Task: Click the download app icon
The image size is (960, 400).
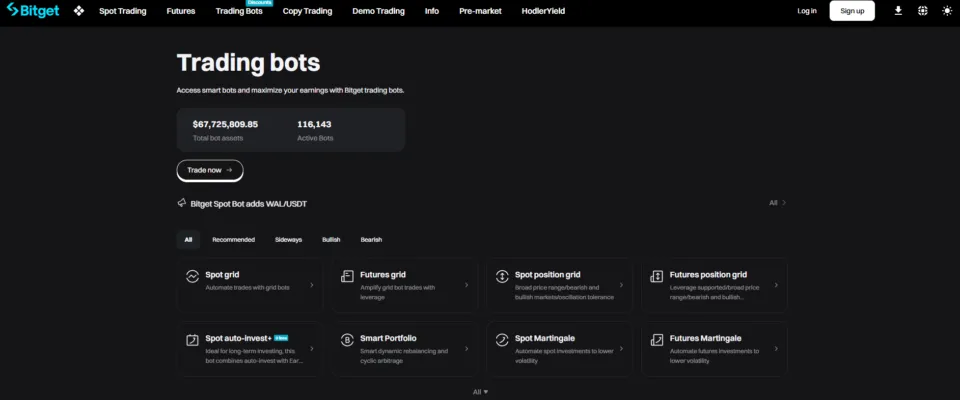Action: (x=898, y=11)
